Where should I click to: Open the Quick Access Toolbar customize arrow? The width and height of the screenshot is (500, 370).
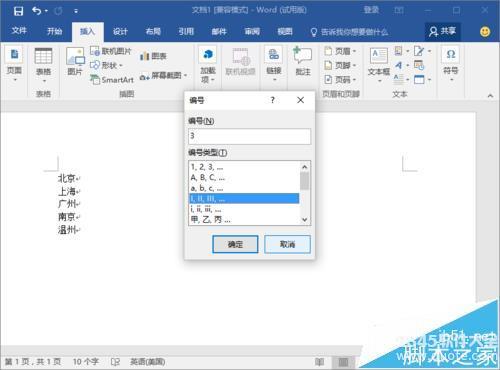tap(76, 11)
